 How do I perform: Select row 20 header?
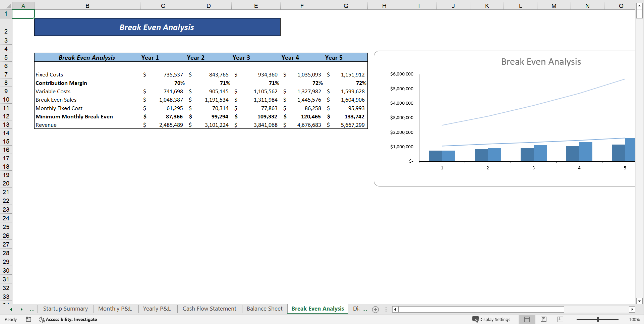[x=6, y=183]
